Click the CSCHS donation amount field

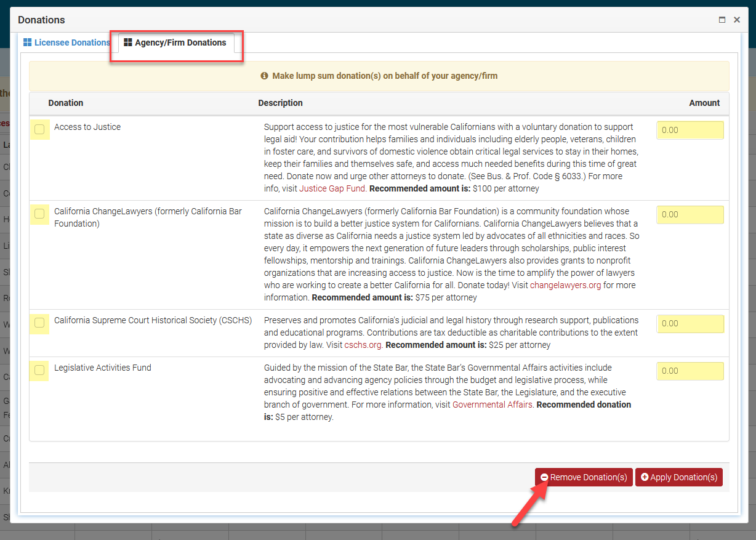(690, 324)
